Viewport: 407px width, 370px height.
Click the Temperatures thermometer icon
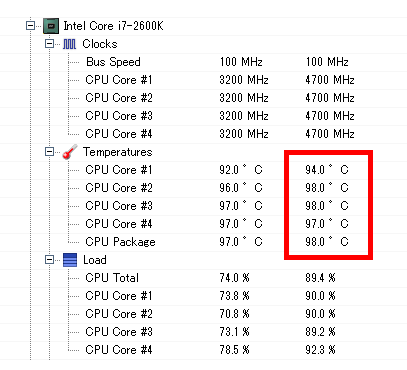coord(70,152)
